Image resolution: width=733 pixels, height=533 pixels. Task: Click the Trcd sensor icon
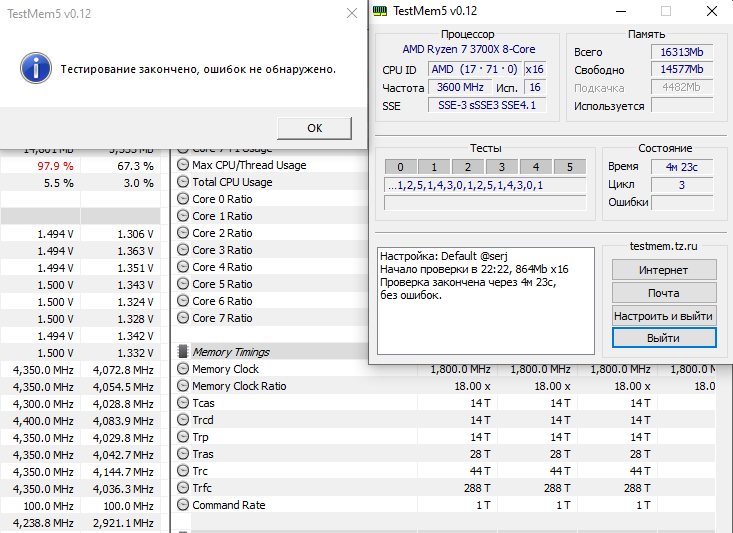[x=183, y=420]
